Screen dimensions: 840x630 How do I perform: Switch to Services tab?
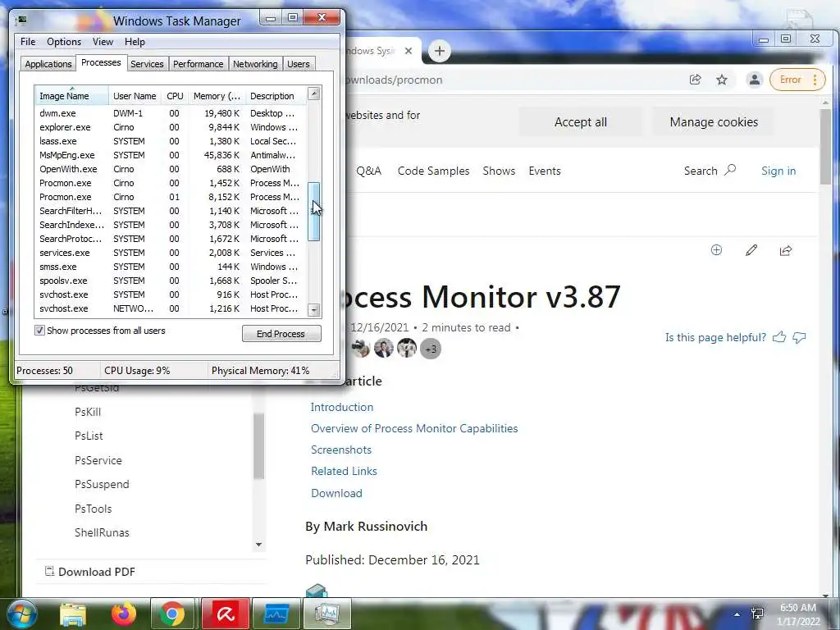click(147, 64)
